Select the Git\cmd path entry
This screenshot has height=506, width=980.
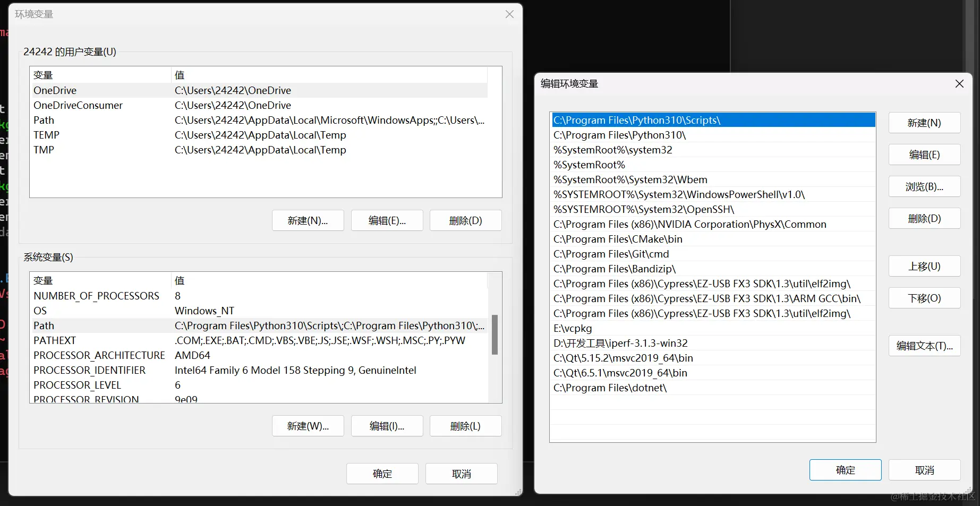pyautogui.click(x=713, y=254)
